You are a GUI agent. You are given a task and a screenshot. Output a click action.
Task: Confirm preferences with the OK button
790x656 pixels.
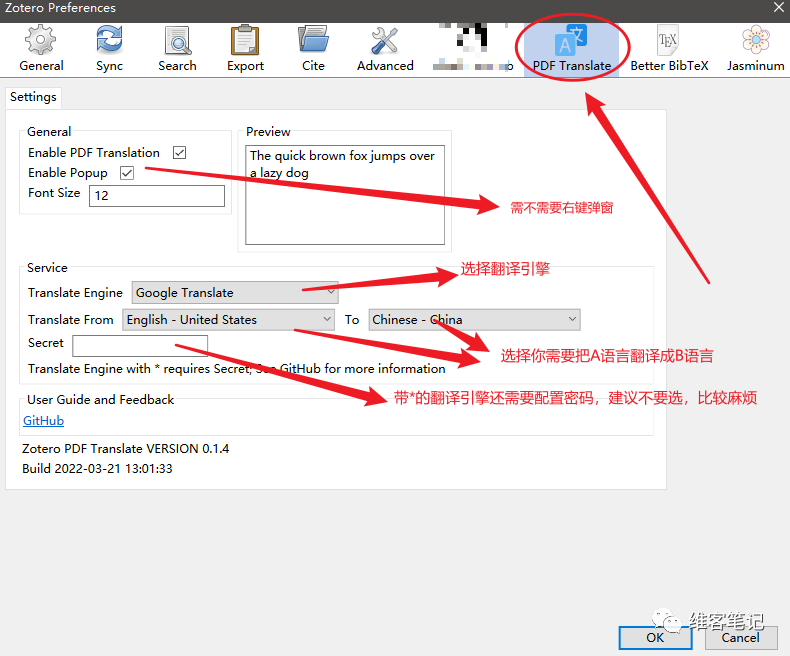click(655, 638)
